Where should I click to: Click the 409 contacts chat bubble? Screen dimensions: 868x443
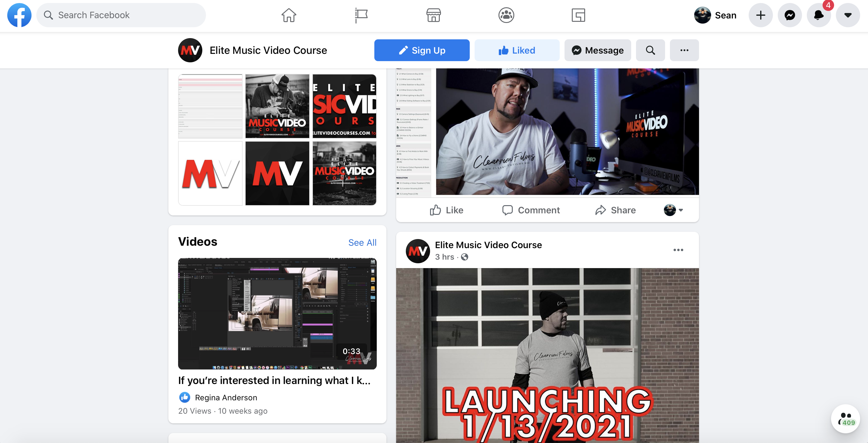845,419
